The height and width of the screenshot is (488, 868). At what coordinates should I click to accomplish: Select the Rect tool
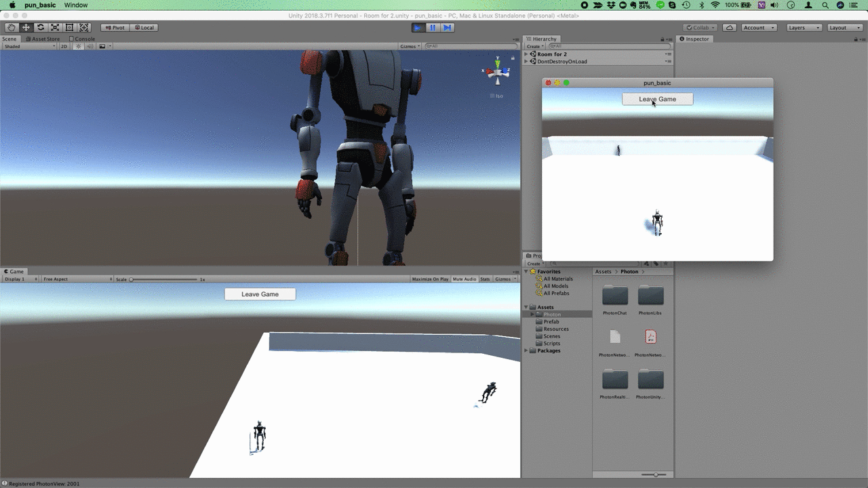pos(69,28)
